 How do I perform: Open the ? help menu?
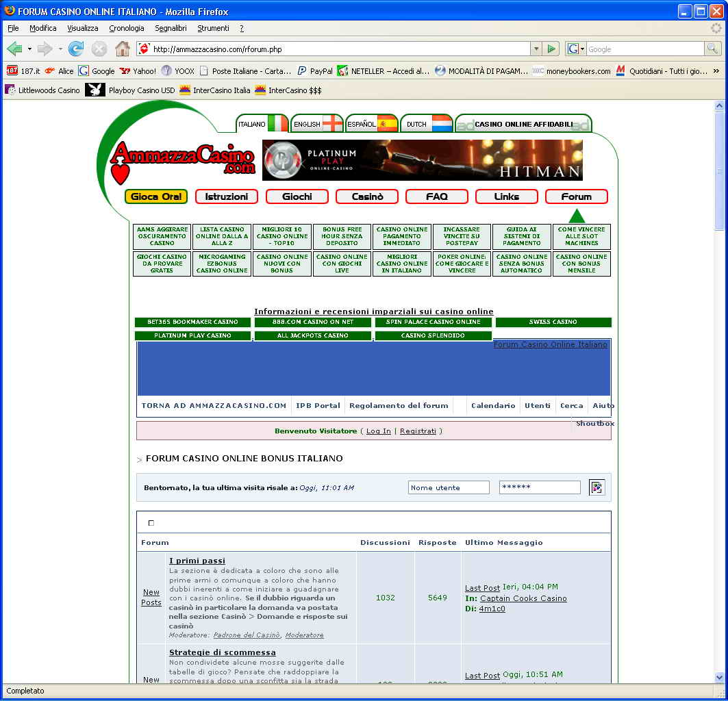tap(242, 28)
